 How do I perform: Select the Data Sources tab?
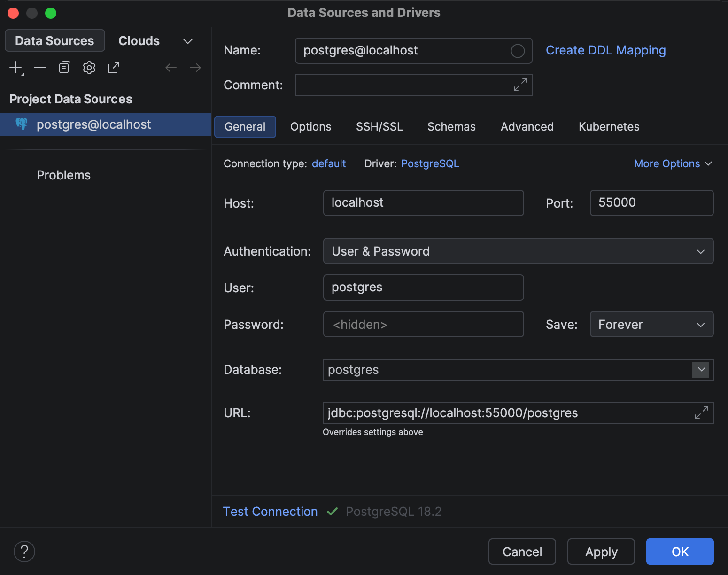(x=54, y=41)
